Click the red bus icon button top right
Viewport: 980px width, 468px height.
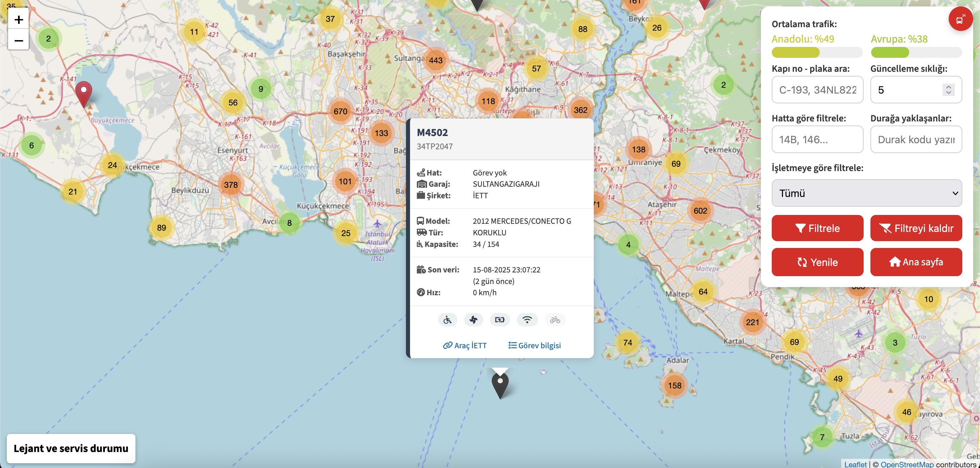click(960, 19)
